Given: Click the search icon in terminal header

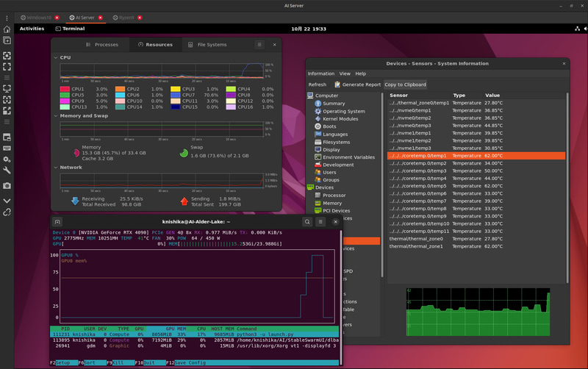Looking at the screenshot, I should coord(307,222).
